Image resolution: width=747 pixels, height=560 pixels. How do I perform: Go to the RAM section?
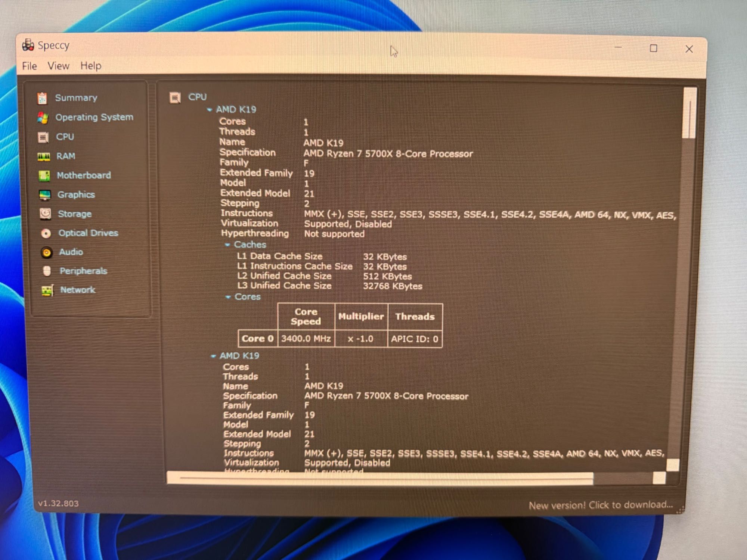66,156
